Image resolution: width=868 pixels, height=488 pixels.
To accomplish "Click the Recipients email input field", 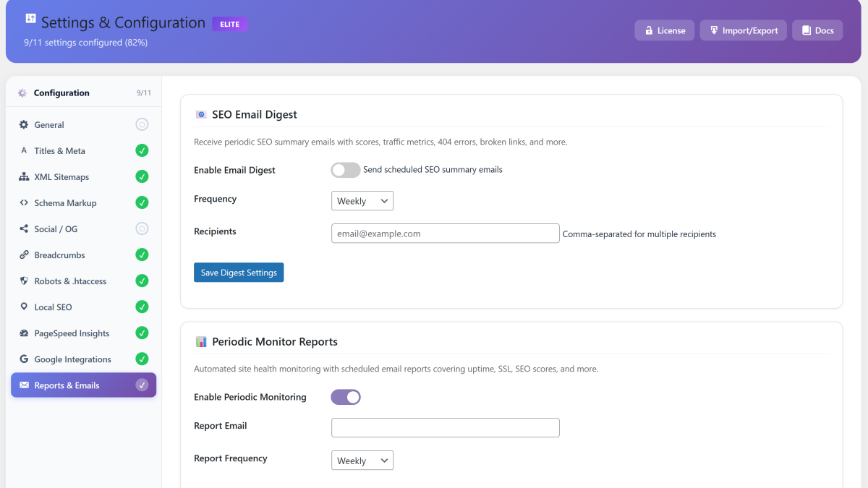I will tap(445, 233).
